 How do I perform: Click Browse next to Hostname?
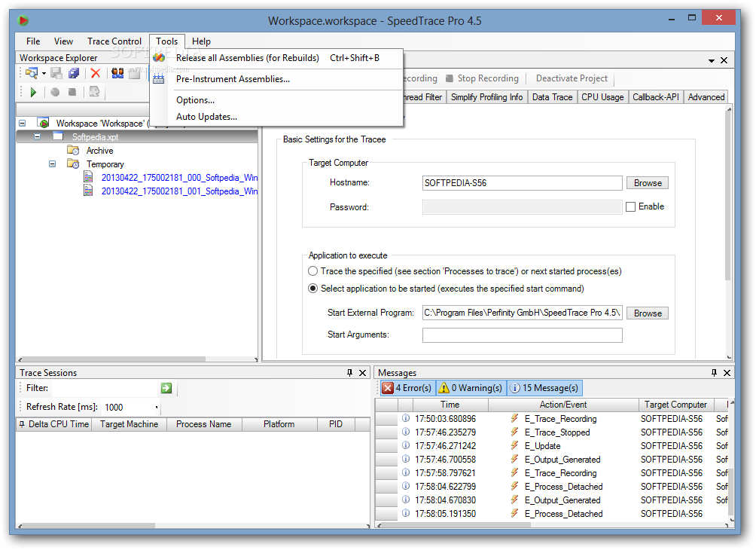tap(648, 183)
